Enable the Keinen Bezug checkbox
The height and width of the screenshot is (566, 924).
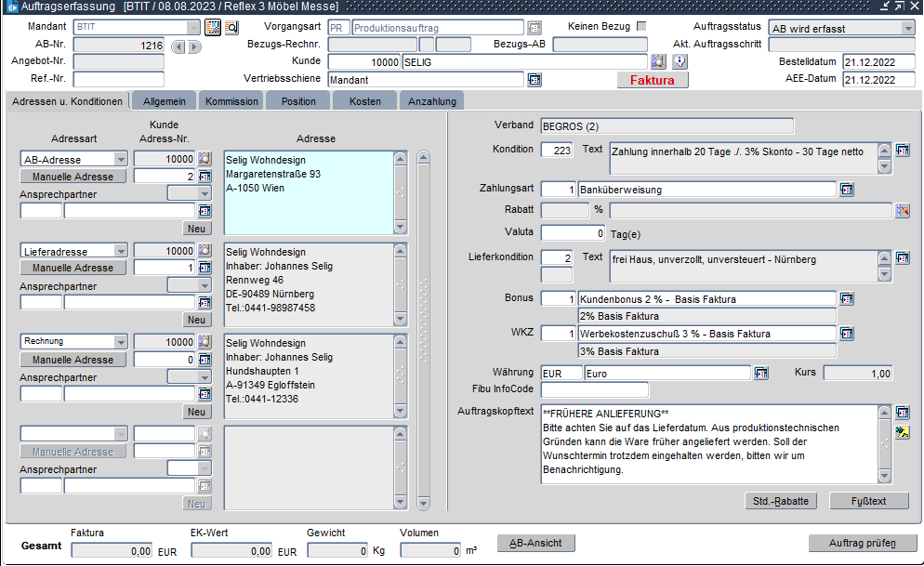point(641,27)
